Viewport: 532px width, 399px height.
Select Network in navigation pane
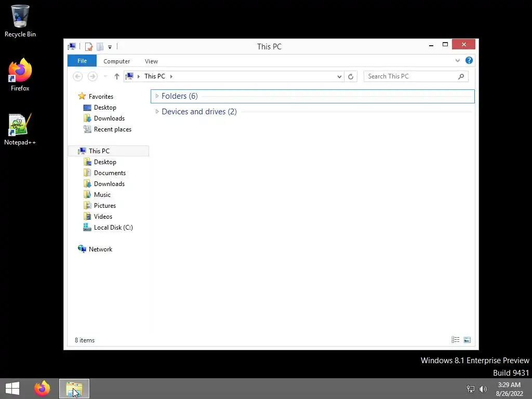[x=100, y=249]
